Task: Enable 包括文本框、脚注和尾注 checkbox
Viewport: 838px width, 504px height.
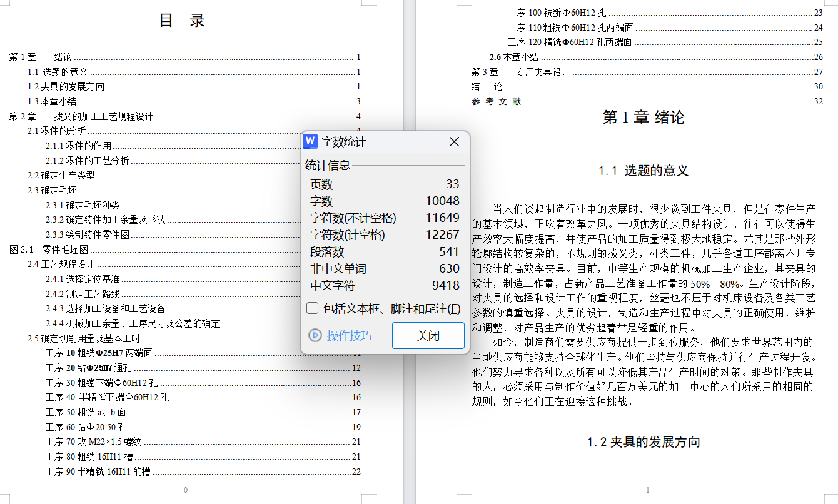Action: [x=312, y=308]
